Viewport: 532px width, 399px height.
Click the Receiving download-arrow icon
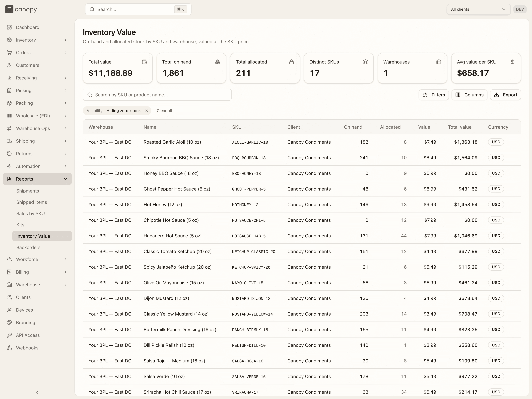pyautogui.click(x=9, y=78)
